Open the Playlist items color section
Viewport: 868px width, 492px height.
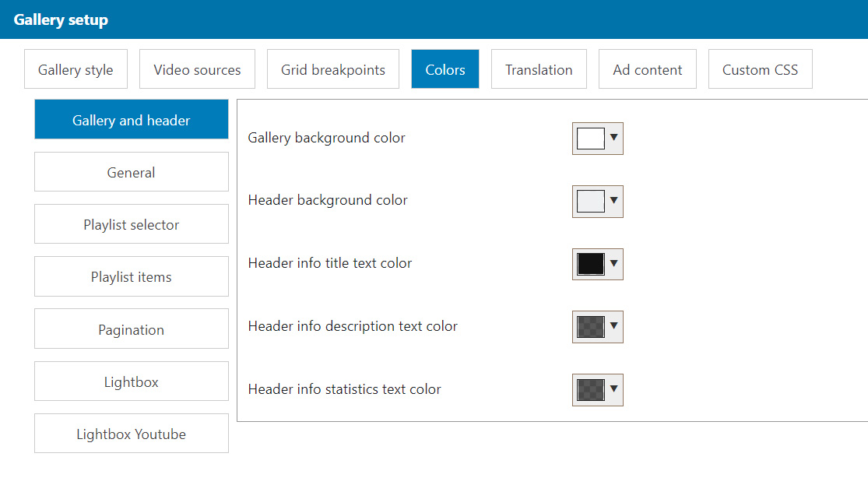(x=132, y=276)
